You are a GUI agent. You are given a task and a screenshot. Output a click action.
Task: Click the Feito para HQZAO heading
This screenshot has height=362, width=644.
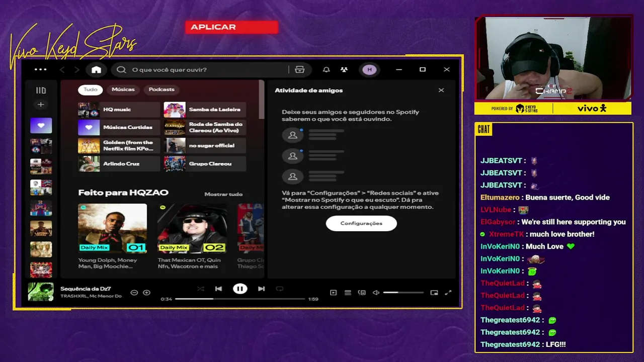point(123,193)
